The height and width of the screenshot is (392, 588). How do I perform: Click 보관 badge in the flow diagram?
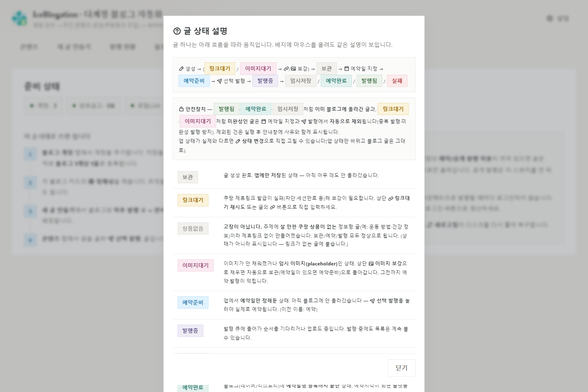point(327,69)
